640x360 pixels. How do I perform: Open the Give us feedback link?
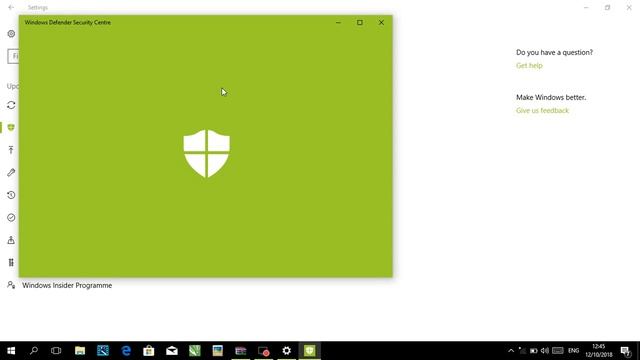[542, 111]
